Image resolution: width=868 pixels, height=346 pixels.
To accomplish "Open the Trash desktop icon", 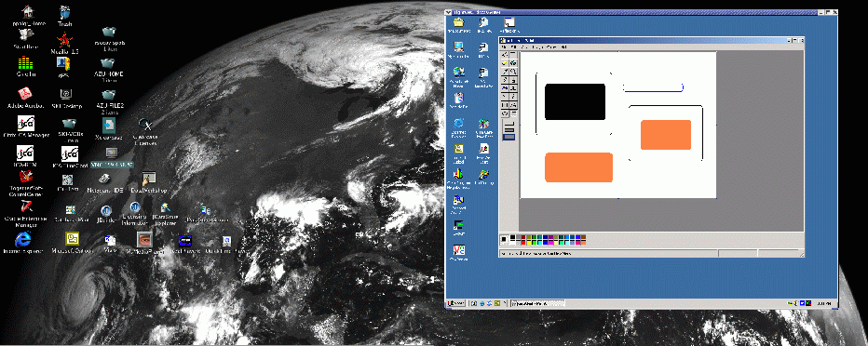I will pyautogui.click(x=65, y=16).
